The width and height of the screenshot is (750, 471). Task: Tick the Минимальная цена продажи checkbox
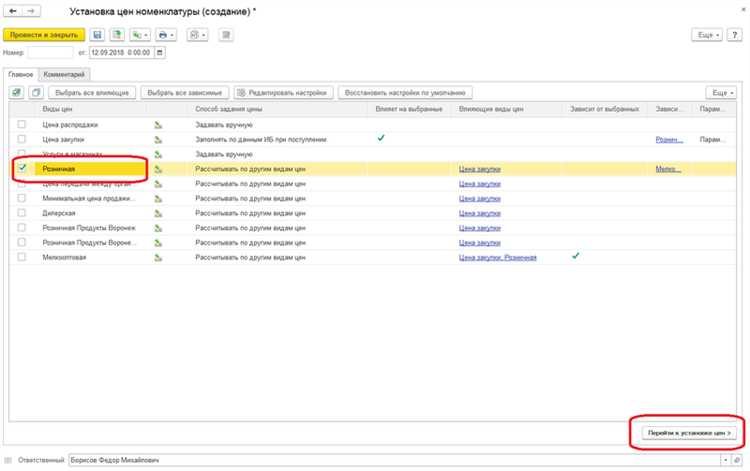(22, 198)
